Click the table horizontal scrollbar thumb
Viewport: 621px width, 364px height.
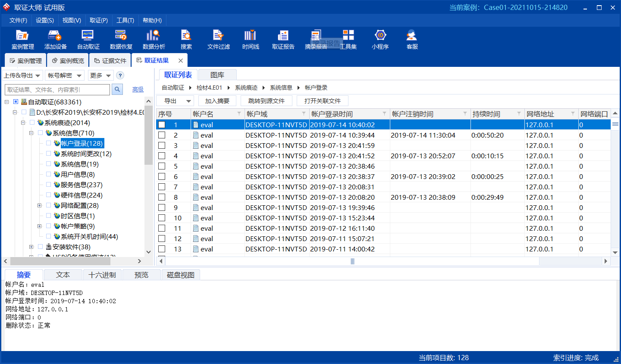(x=352, y=261)
